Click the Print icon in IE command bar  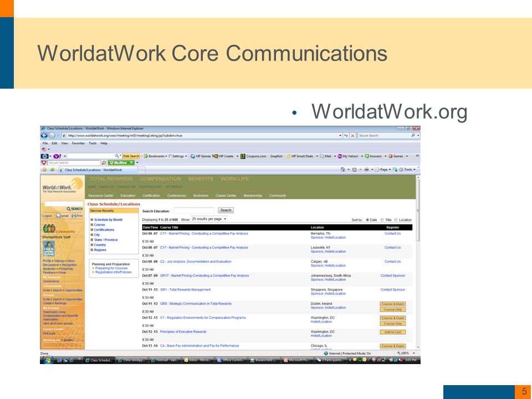(366, 170)
